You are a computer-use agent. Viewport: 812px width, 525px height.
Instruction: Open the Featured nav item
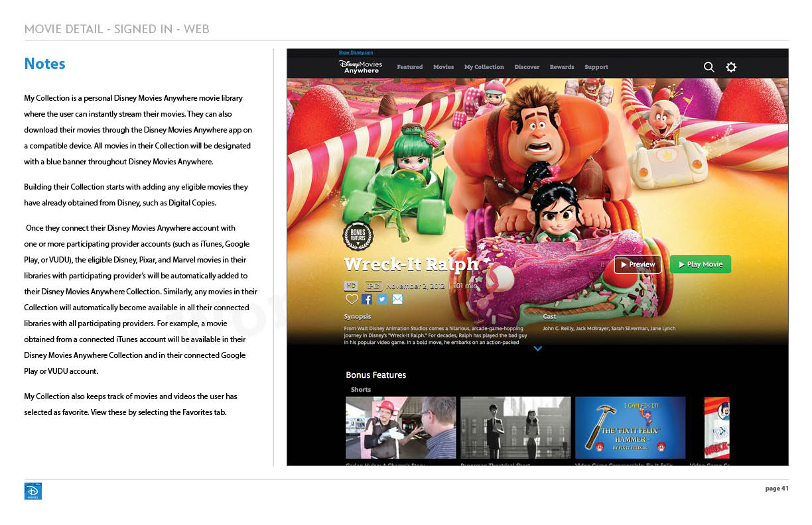410,67
